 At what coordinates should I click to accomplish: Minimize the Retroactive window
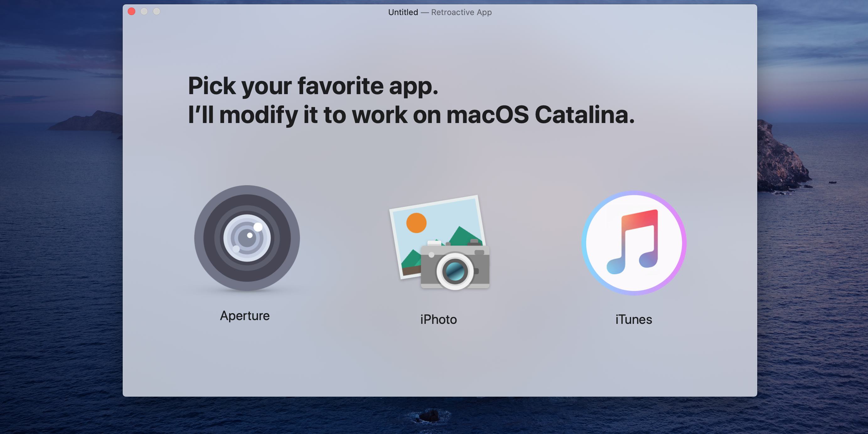[x=144, y=12]
